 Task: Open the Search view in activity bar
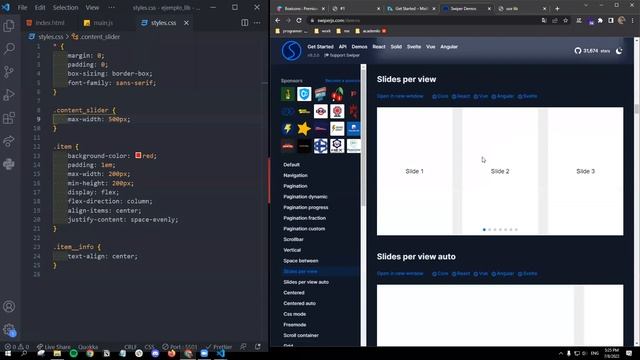(x=9, y=49)
